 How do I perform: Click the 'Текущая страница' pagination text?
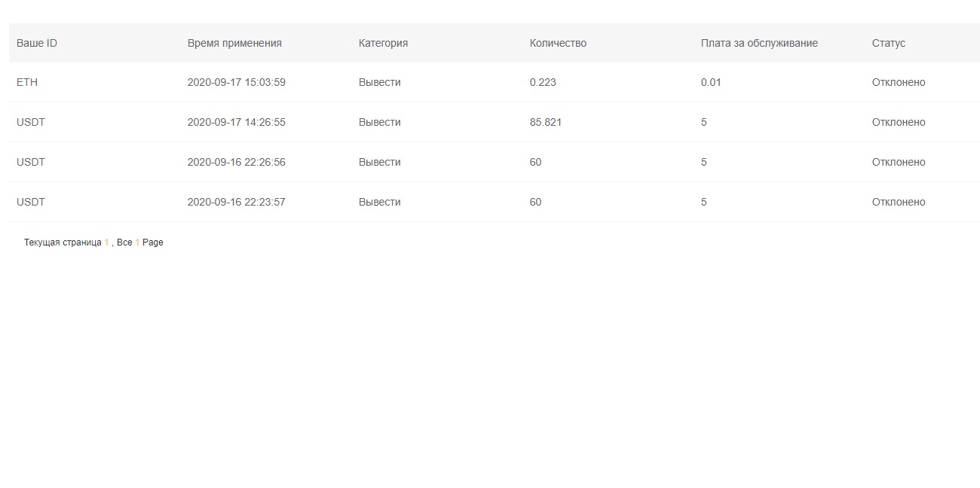click(63, 242)
